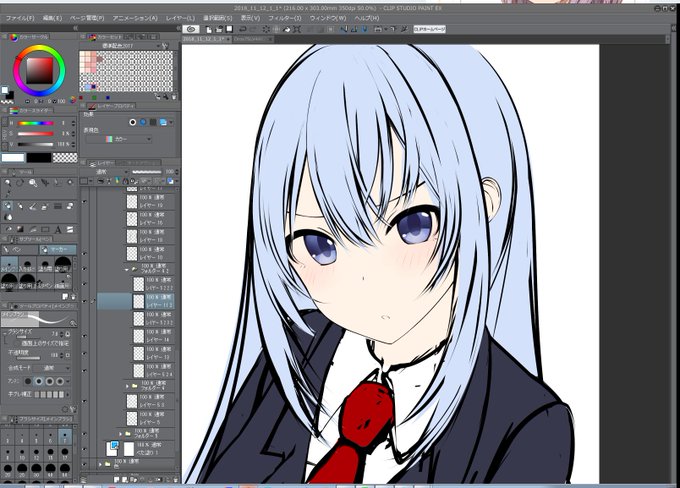Expand the folder 'フォルダー 1'

point(121,433)
